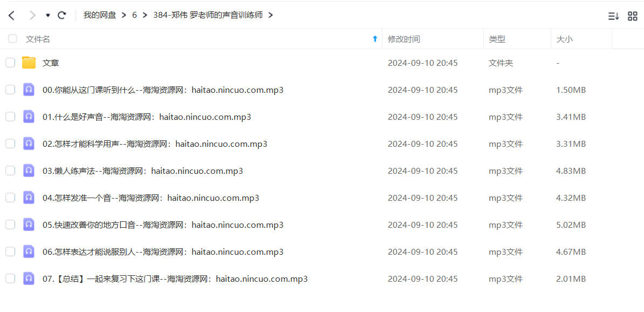
Task: Click modified time of 文章 folder
Action: [x=423, y=63]
